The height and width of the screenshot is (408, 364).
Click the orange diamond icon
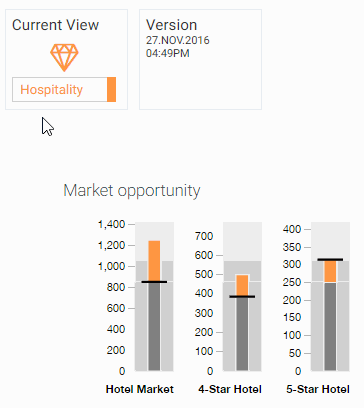[64, 58]
